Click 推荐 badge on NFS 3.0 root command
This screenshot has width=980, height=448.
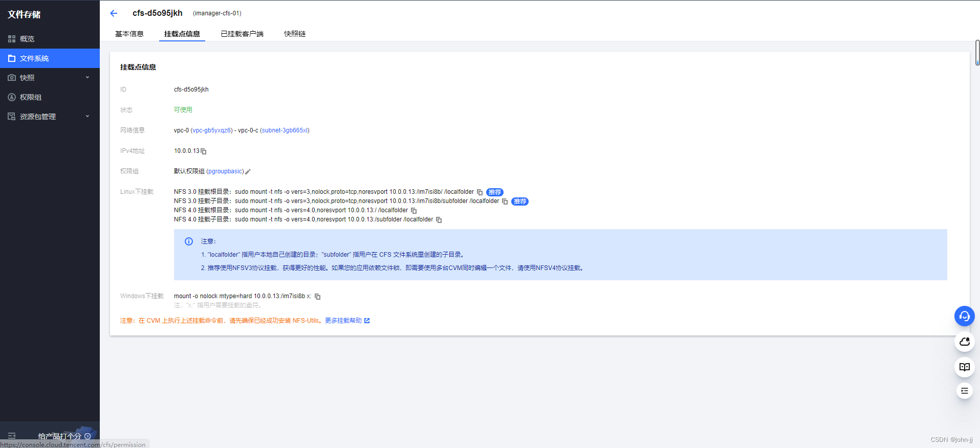click(x=495, y=192)
